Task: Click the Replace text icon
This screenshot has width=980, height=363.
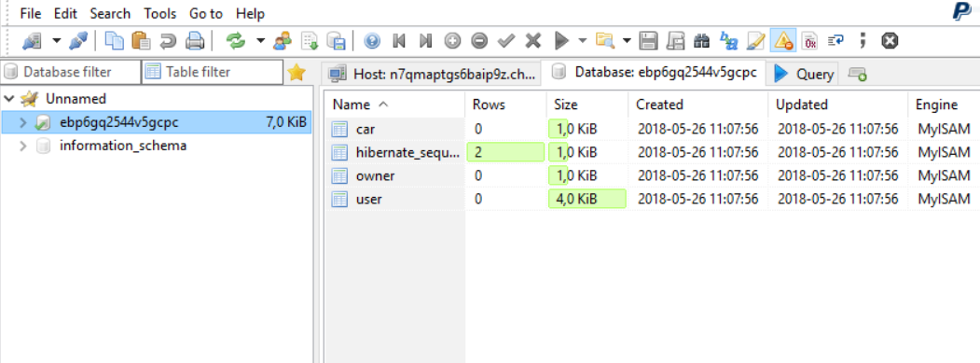Action: coord(729,41)
